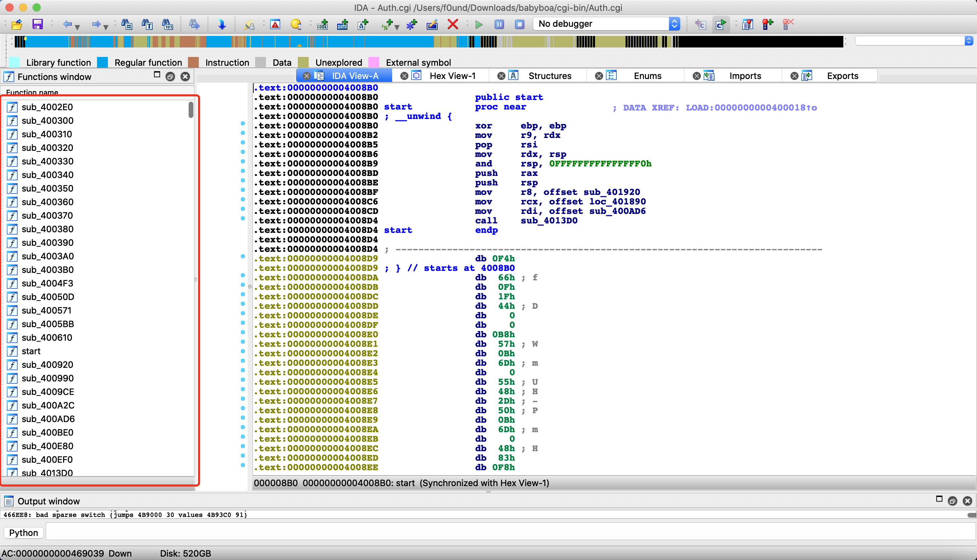Start process with green play icon
The height and width of the screenshot is (560, 977).
(479, 24)
